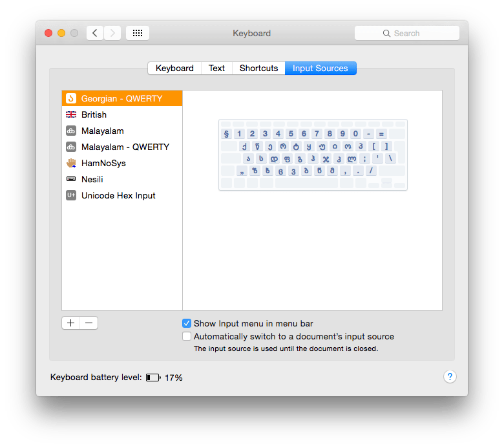Screen dimensions: 504x448
Task: Select the Input Sources tab
Action: pyautogui.click(x=320, y=68)
